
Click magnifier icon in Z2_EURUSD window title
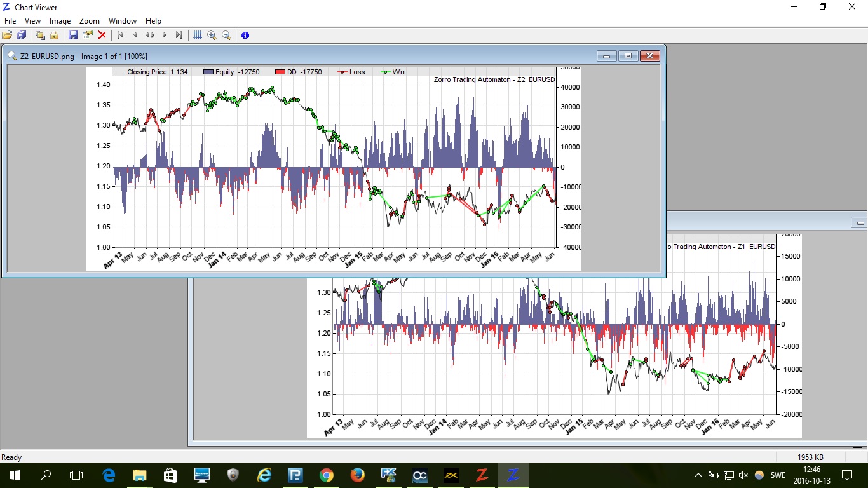pos(13,56)
